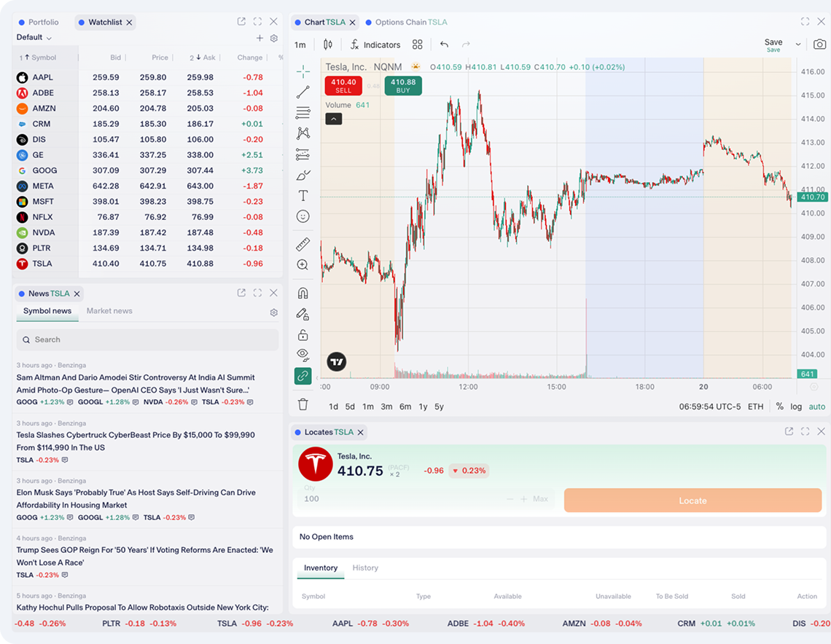Viewport: 831px width, 644px height.
Task: Switch to the Options Chain TSLA tab
Action: pyautogui.click(x=406, y=23)
